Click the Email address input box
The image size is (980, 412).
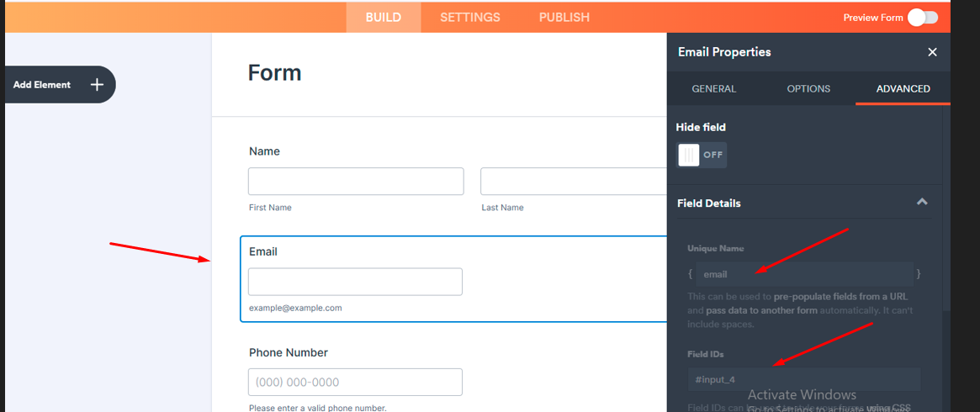[x=355, y=282]
